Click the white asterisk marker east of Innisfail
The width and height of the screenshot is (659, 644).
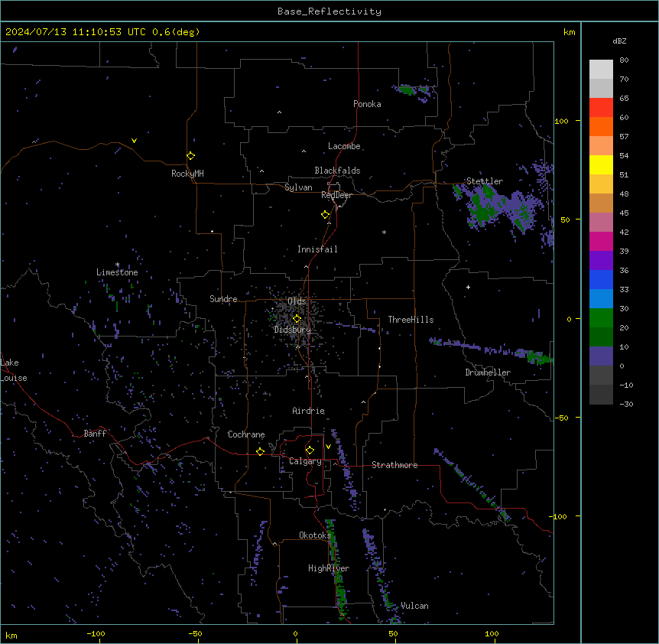tap(384, 232)
